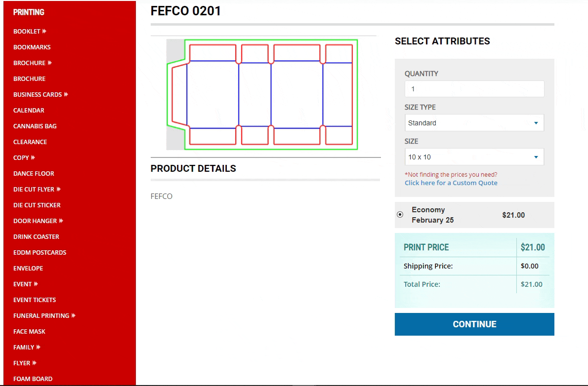Expand the FAMILY submenu arrow
The image size is (588, 386).
pos(38,347)
